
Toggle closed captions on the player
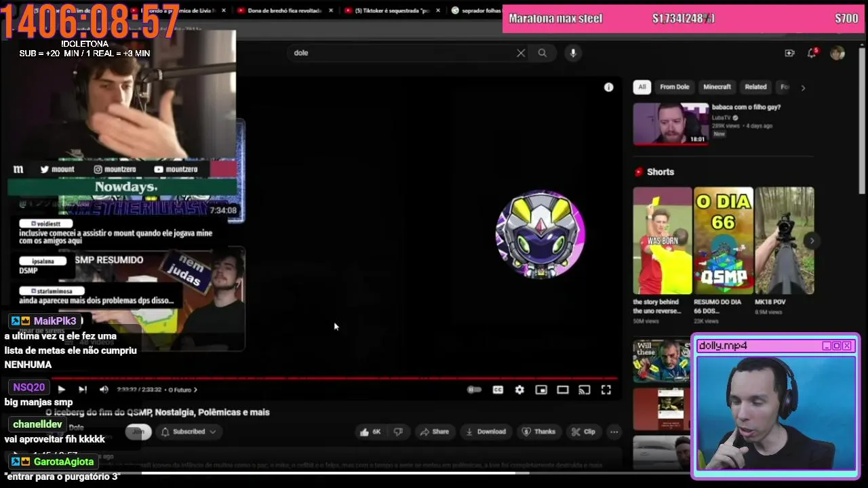(x=498, y=390)
